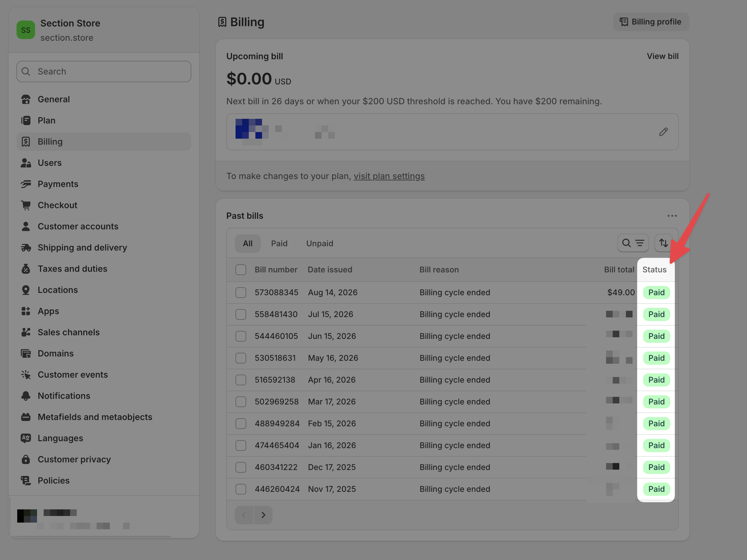Select the checkbox for bill 488949284
The height and width of the screenshot is (560, 747).
coord(241,424)
